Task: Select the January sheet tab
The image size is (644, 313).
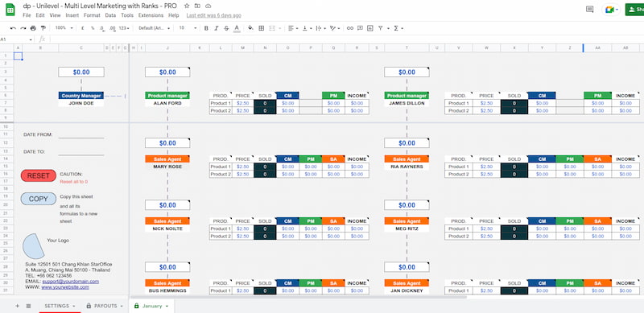Action: click(x=151, y=306)
